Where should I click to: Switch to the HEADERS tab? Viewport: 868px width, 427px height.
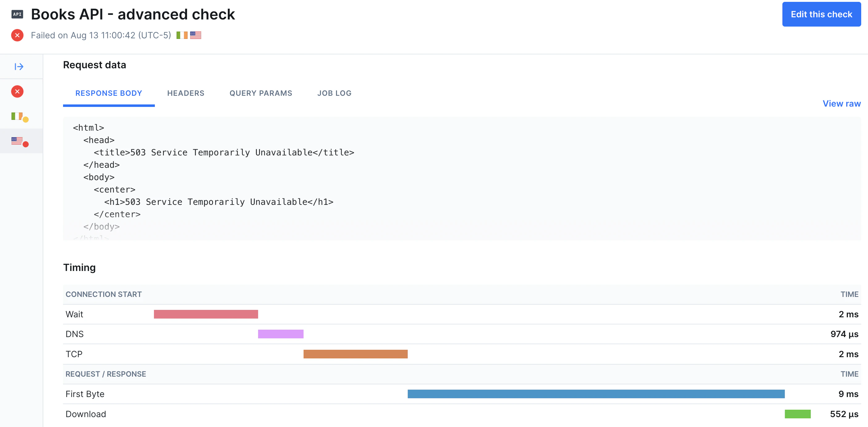186,93
